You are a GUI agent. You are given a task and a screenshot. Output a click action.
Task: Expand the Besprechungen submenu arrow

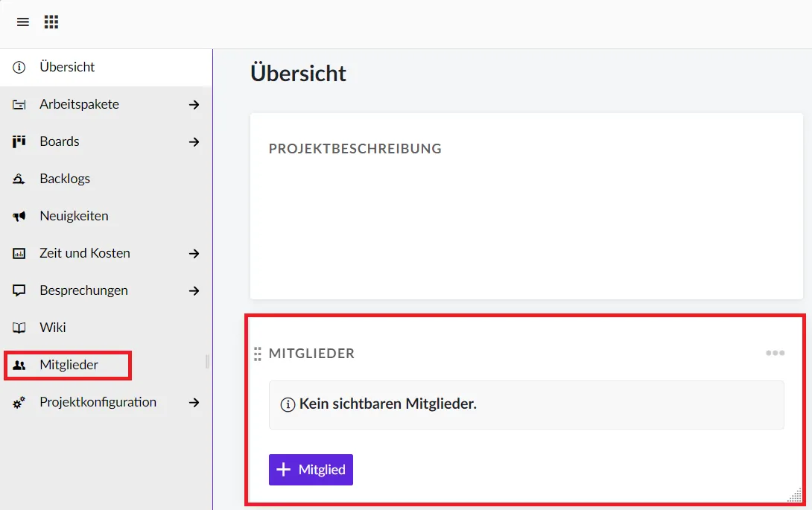(x=194, y=290)
